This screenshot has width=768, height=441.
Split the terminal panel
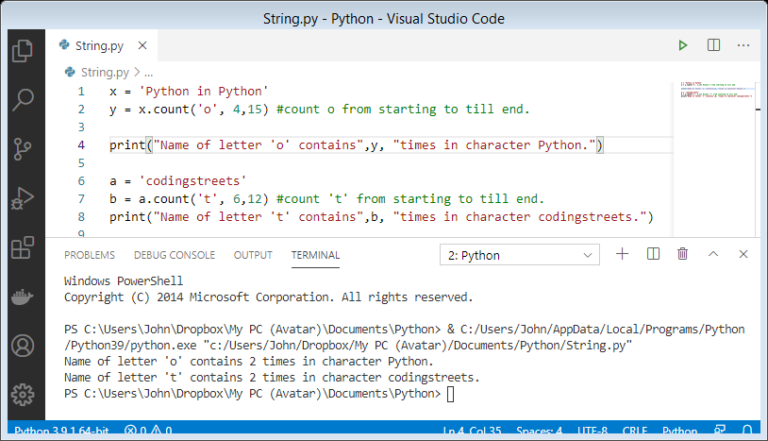click(652, 255)
